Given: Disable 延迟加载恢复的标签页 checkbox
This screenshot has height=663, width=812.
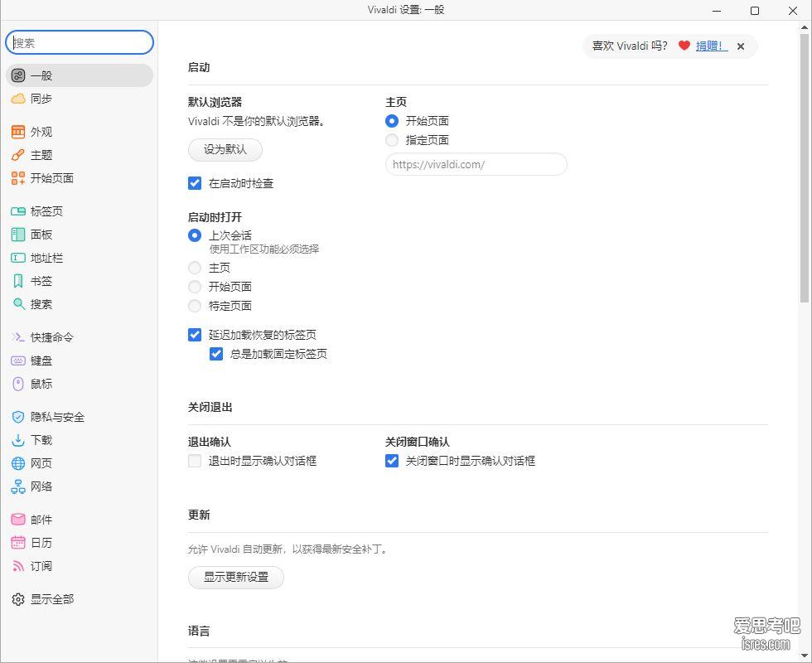Looking at the screenshot, I should (195, 335).
